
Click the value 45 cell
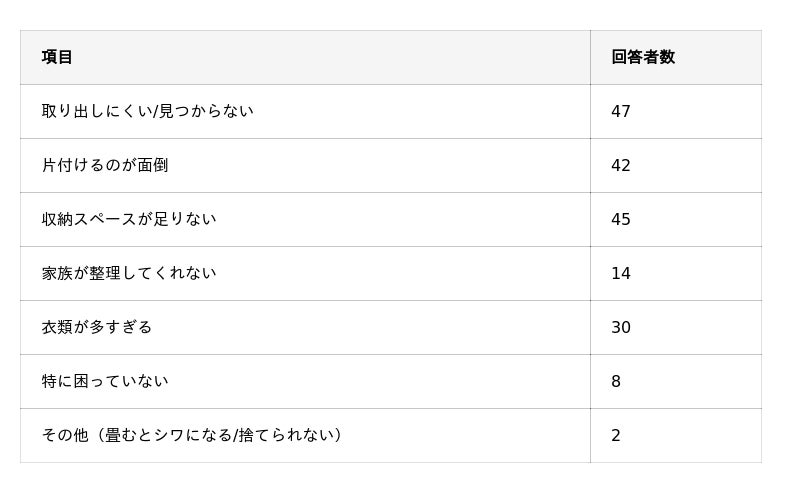coord(676,219)
